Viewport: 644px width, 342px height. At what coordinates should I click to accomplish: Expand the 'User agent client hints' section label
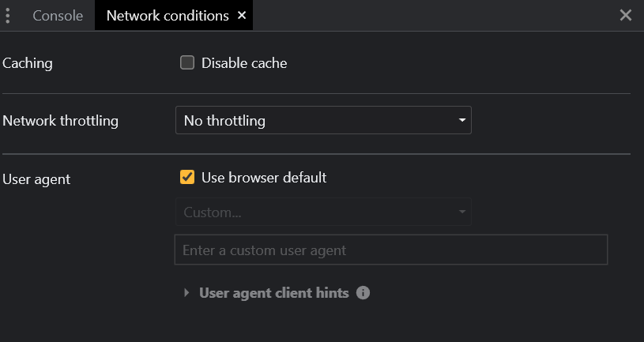(273, 293)
